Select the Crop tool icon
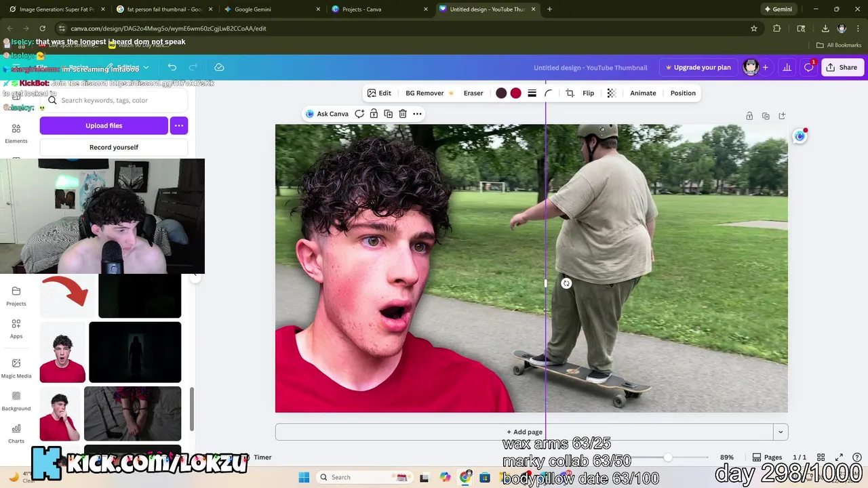Viewport: 868px width, 488px height. (570, 93)
